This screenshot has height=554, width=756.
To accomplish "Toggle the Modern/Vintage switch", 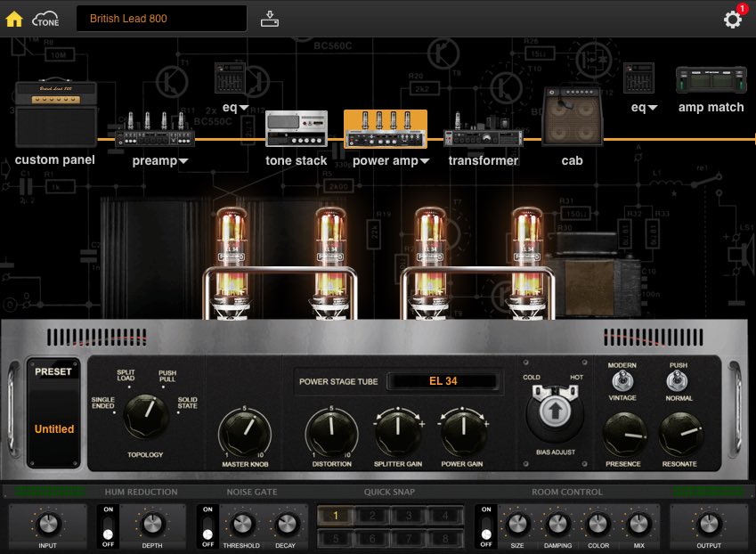I will 622,381.
